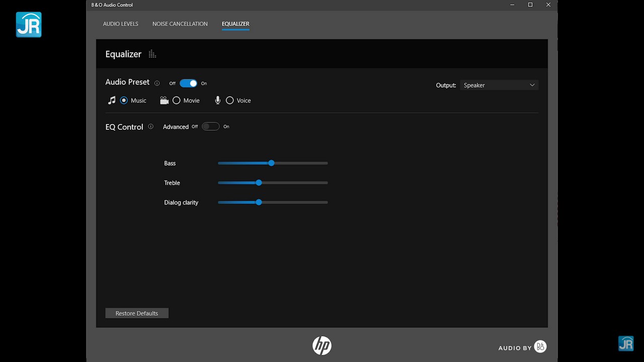Image resolution: width=644 pixels, height=362 pixels.
Task: Switch to the Audio Levels tab
Action: (x=121, y=24)
